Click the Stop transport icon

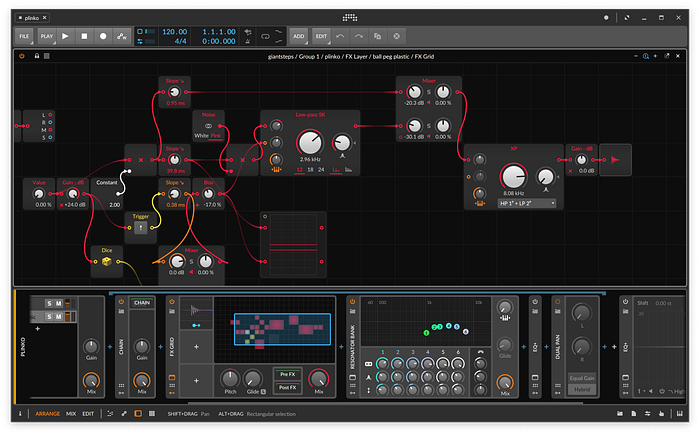(84, 36)
